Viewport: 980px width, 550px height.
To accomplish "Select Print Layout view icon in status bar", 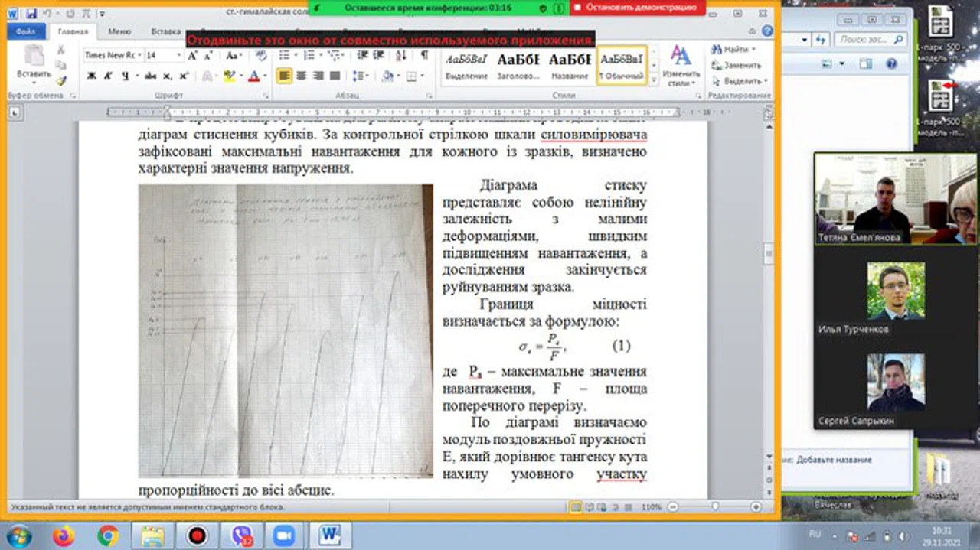I will pyautogui.click(x=575, y=506).
